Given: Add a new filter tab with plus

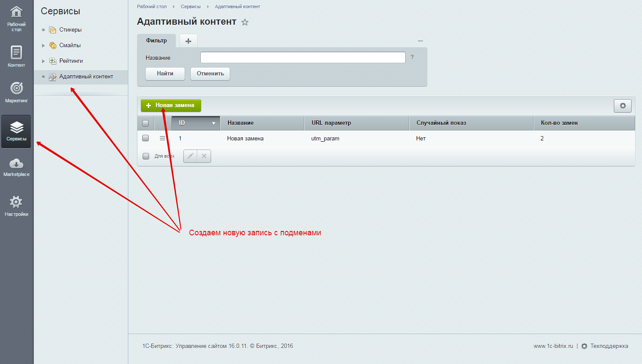Looking at the screenshot, I should point(188,41).
